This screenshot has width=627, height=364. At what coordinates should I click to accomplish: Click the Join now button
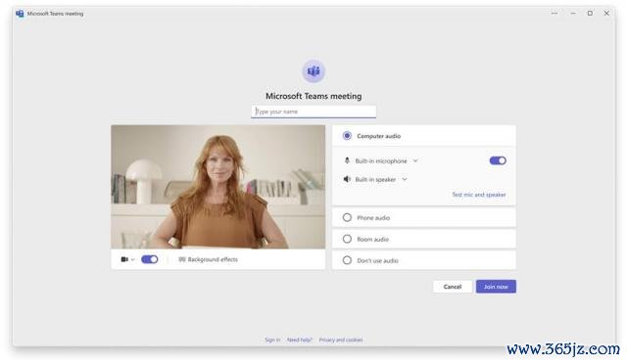[x=496, y=287]
